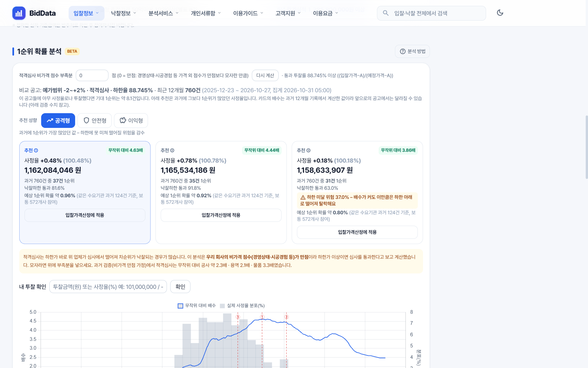The image size is (588, 368).
Task: Focus the 비가격 점수 부족분 input field
Action: click(x=92, y=75)
